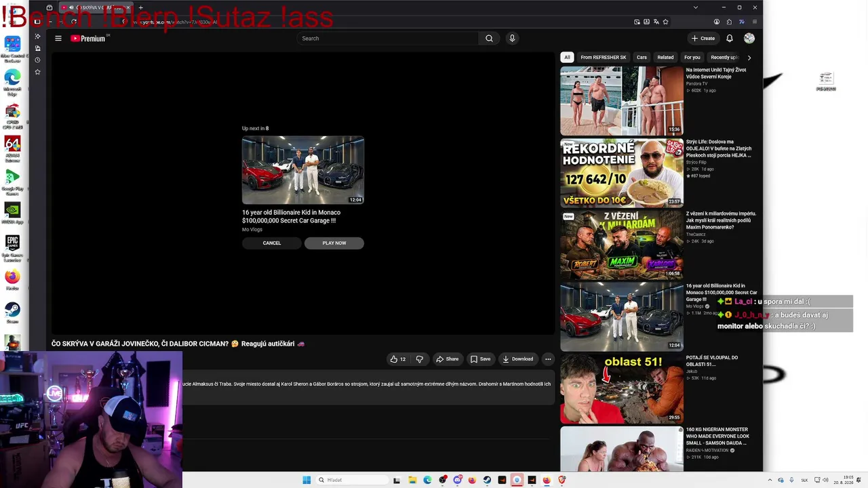Click the Share button
This screenshot has width=868, height=488.
tap(448, 359)
